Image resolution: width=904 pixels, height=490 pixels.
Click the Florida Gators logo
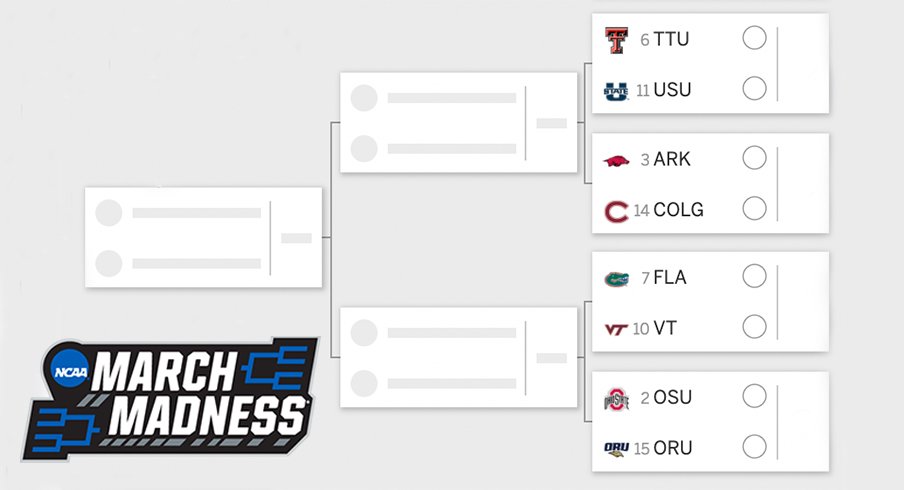[616, 279]
